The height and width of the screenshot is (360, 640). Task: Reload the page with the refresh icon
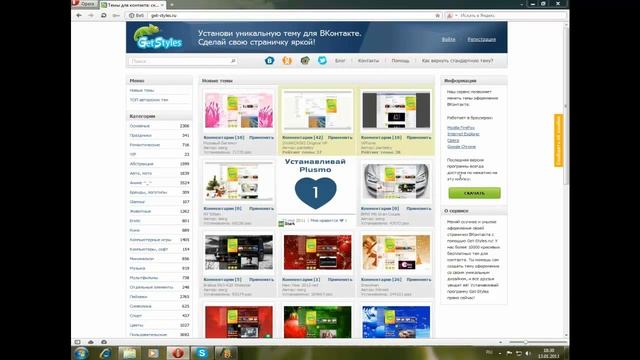pyautogui.click(x=104, y=16)
